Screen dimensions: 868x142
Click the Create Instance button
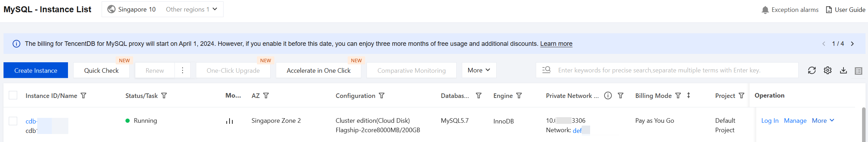pyautogui.click(x=36, y=70)
